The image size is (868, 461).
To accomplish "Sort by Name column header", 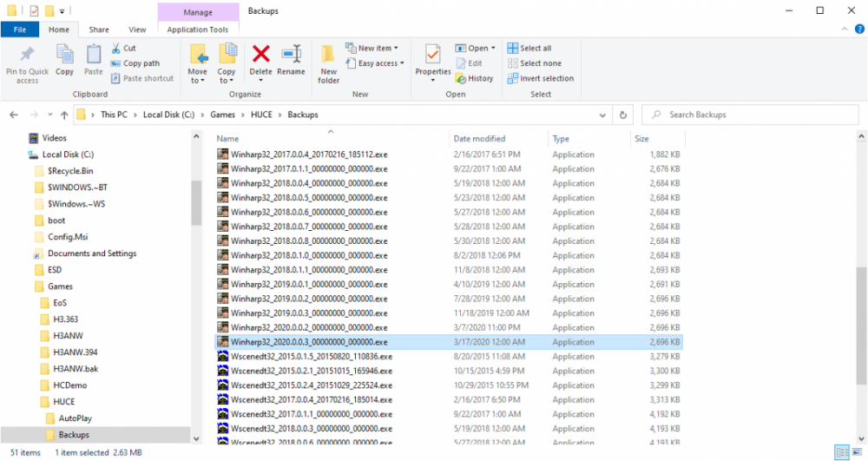I will tap(330, 138).
